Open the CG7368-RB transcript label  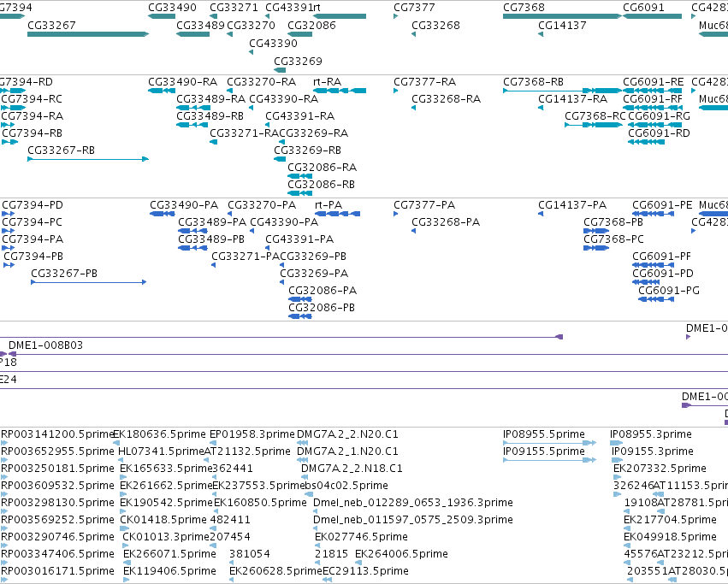click(x=534, y=82)
